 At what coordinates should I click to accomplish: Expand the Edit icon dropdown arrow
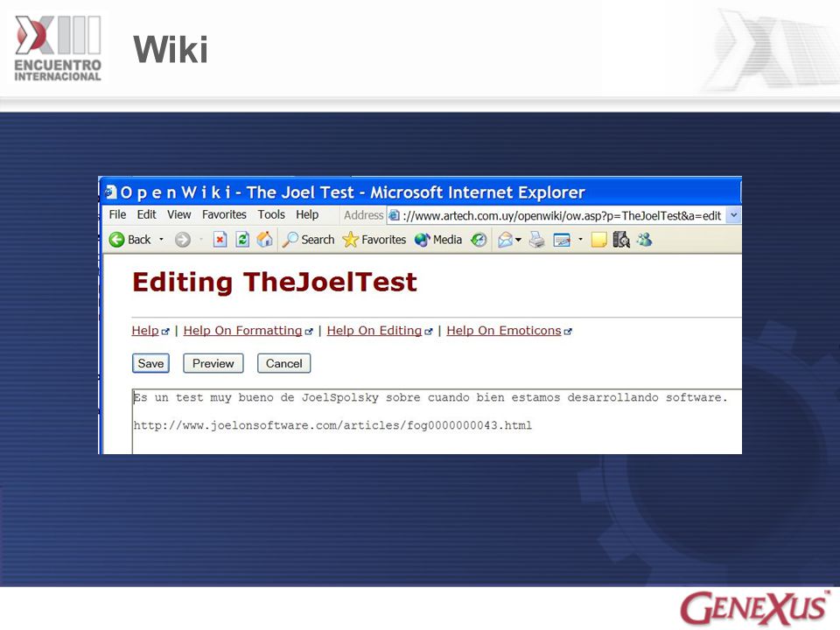coord(580,240)
